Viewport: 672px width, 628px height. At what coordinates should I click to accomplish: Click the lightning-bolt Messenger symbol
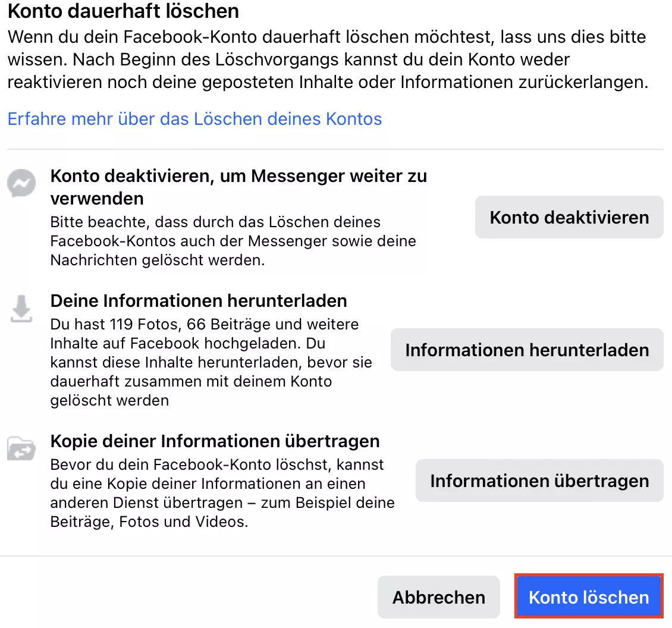click(x=21, y=183)
